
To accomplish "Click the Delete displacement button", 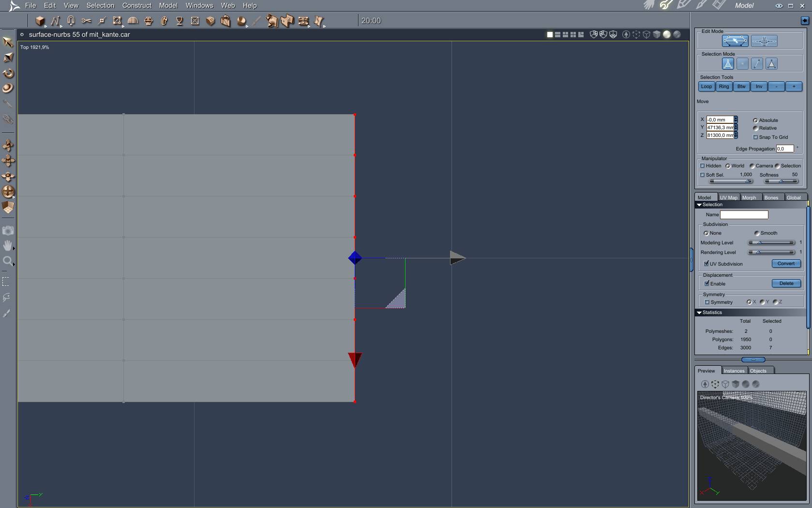I will [x=786, y=284].
